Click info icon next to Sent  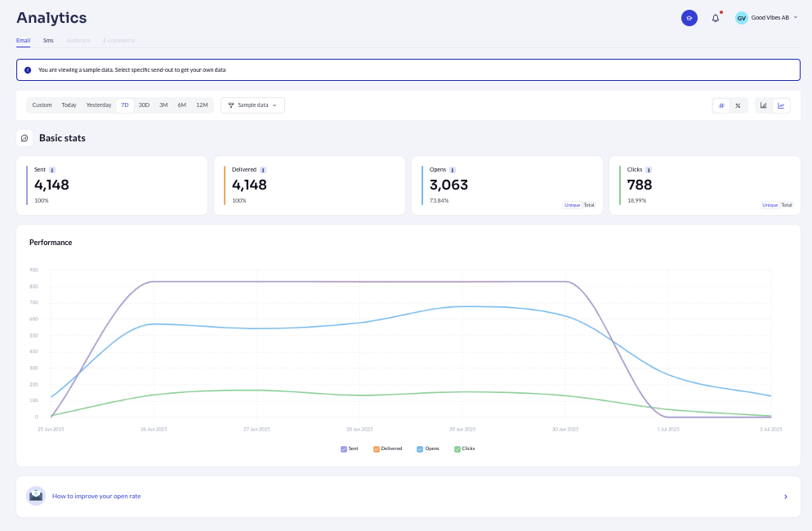pos(52,170)
